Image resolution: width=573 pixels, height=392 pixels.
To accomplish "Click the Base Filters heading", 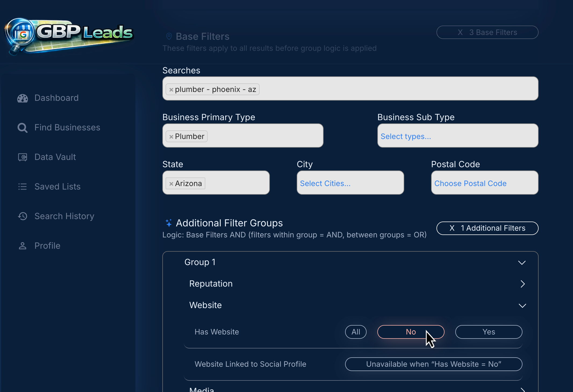I will point(202,36).
